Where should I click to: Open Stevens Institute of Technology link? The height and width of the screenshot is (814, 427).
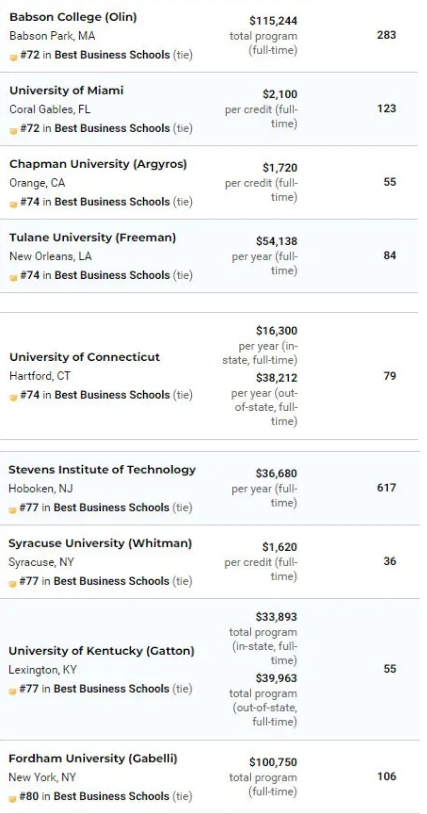point(102,470)
